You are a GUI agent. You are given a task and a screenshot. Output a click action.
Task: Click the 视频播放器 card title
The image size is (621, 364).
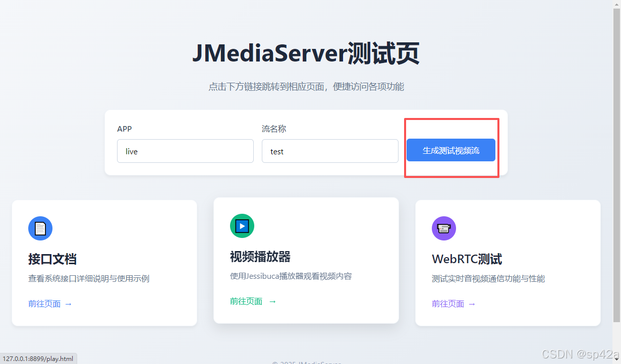pyautogui.click(x=260, y=257)
